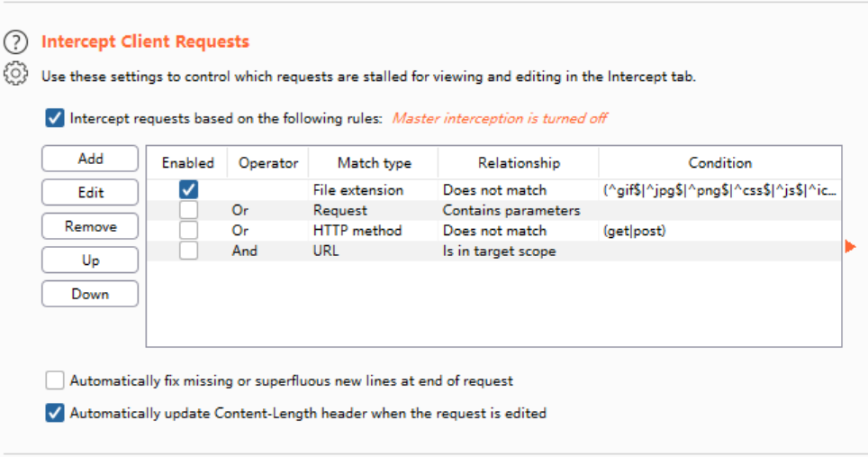Click the Remove button
Screen dimensions: 868x457
click(90, 226)
